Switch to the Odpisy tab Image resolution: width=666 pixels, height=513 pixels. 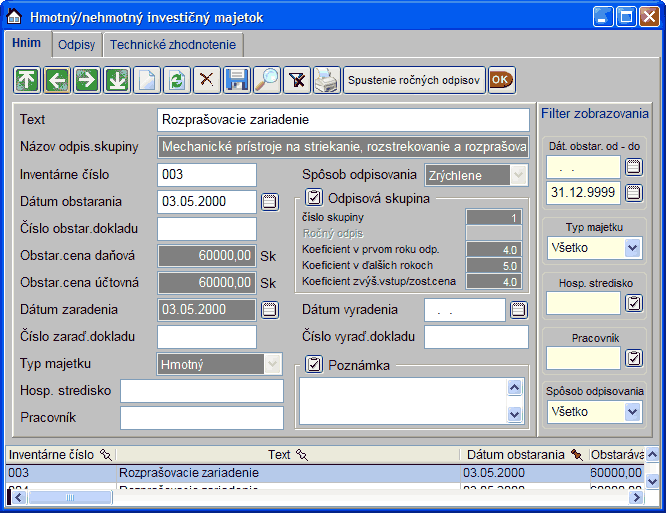pyautogui.click(x=76, y=45)
